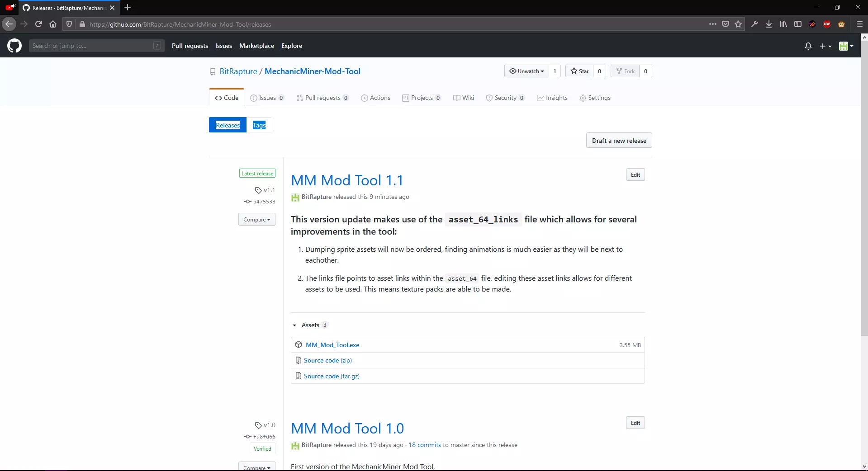Screen dimensions: 868x471
Task: Star the MechanicMiner-Mod-Tool repository
Action: click(x=579, y=71)
